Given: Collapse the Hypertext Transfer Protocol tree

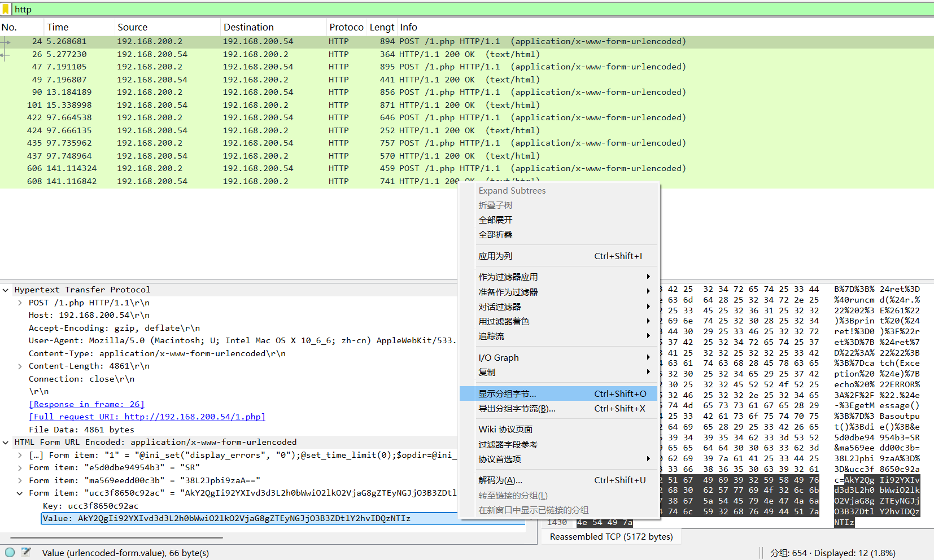Looking at the screenshot, I should (x=6, y=290).
